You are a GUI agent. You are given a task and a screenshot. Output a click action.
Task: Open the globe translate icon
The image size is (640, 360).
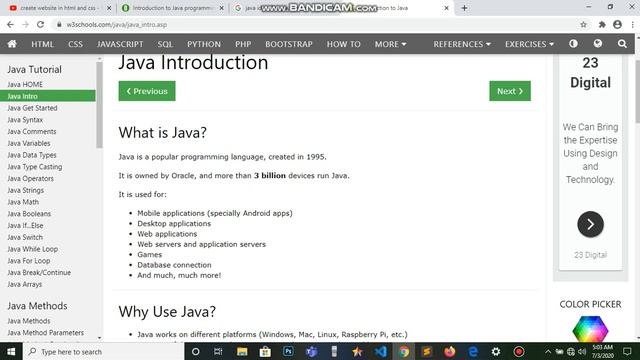click(598, 44)
